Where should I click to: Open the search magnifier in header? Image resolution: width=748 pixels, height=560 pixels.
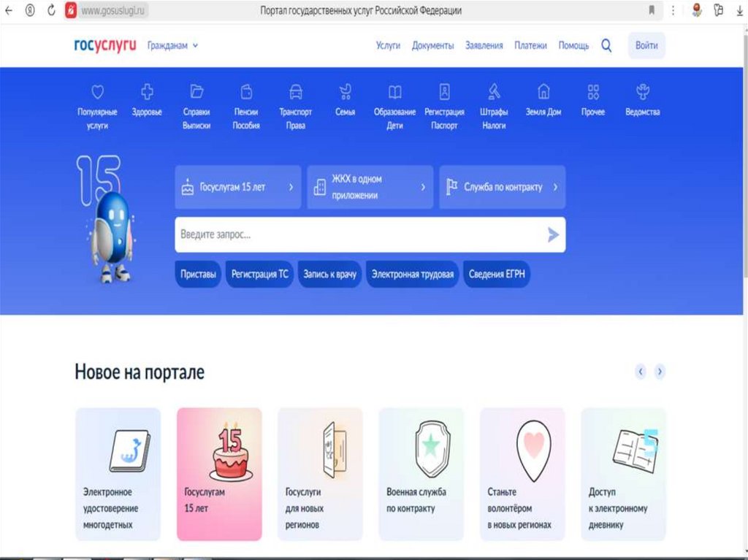(606, 45)
